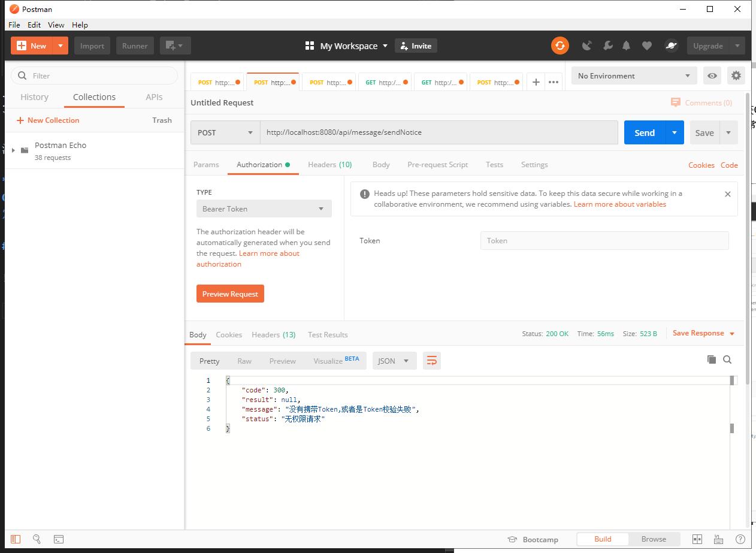Open the Upgrade dropdown arrow

coord(737,46)
